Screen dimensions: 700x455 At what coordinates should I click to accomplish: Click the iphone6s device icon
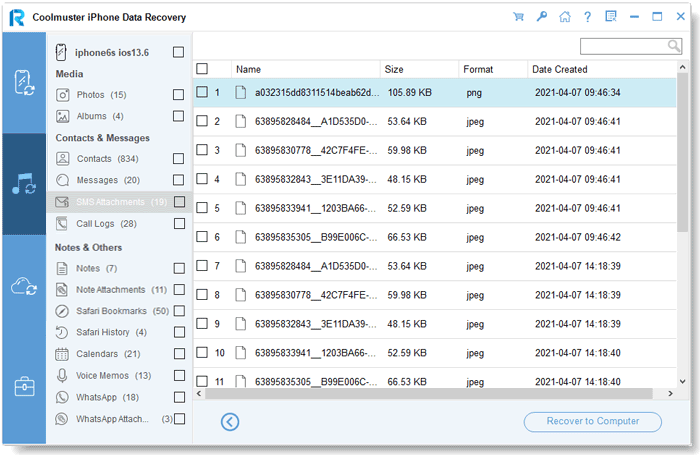[x=61, y=52]
